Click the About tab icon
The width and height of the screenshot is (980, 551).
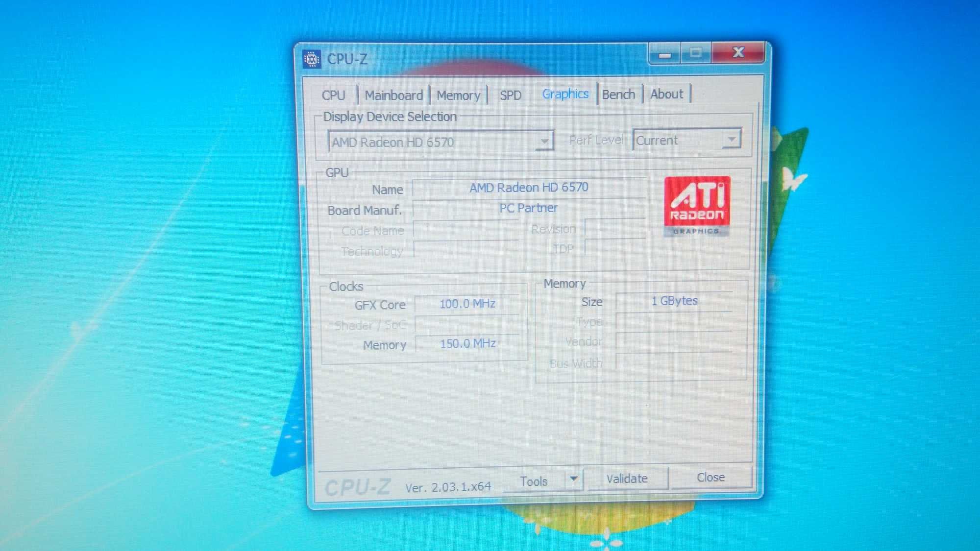[666, 94]
